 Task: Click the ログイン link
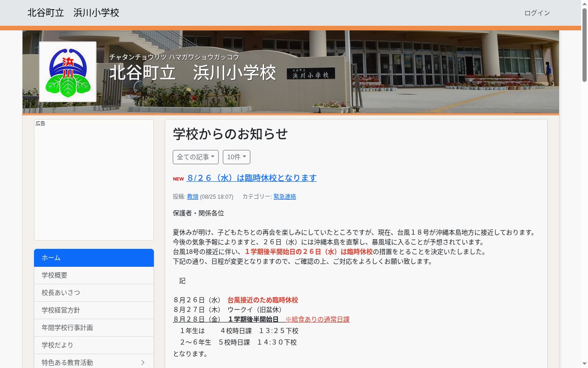coord(537,13)
